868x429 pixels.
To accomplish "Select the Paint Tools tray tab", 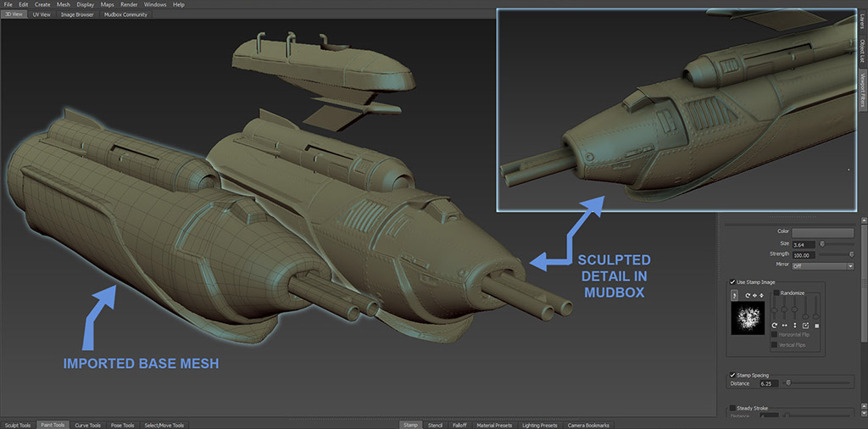I will [x=53, y=425].
